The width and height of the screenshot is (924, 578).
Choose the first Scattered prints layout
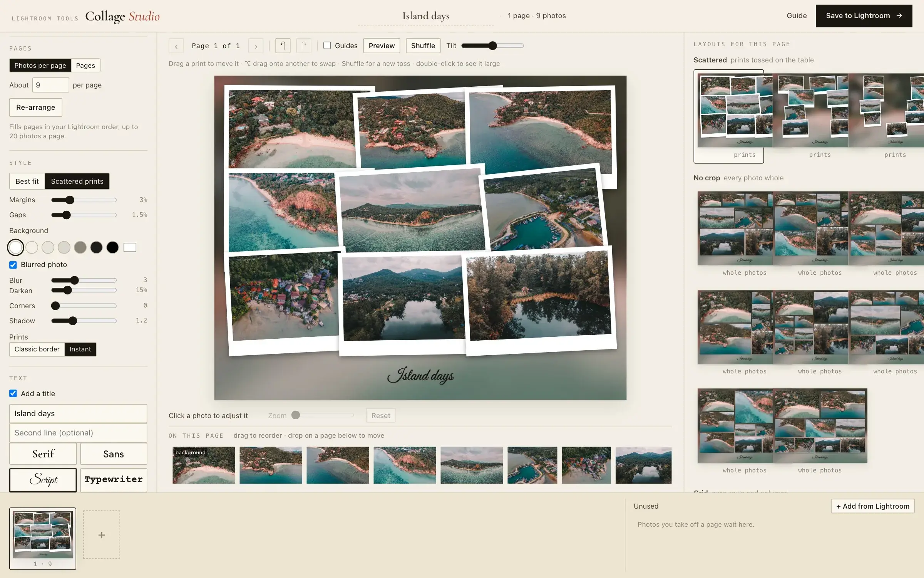tap(728, 116)
